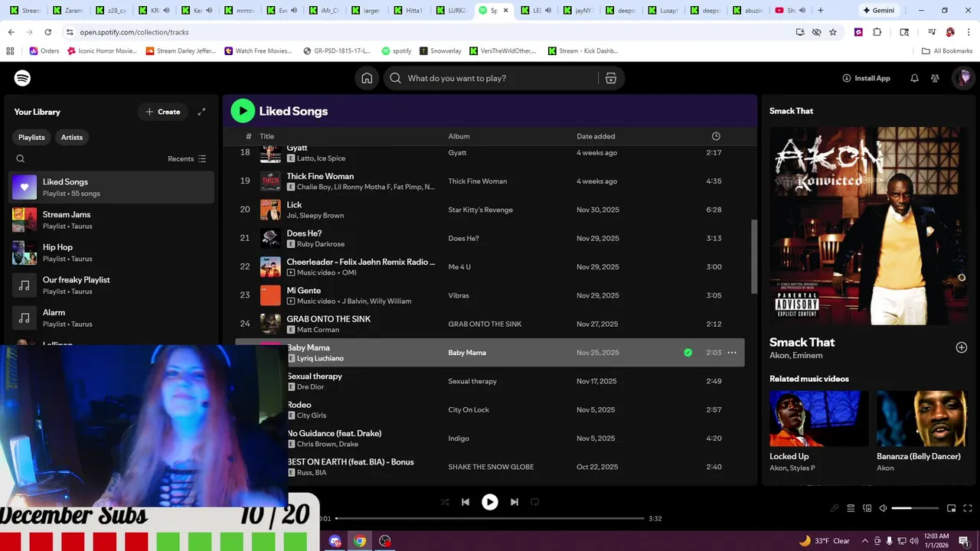Screen dimensions: 980x551
Task: Sort by the Date added column header
Action: pos(596,136)
